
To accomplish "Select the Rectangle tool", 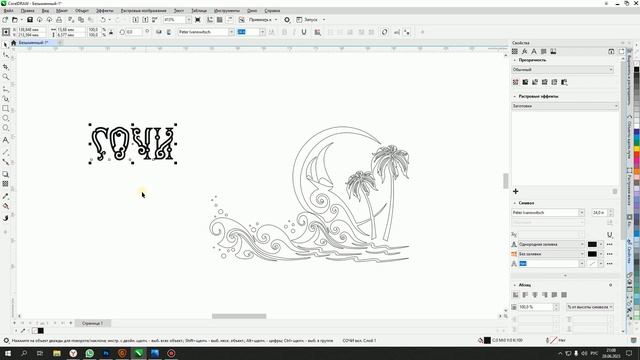I will 6,109.
